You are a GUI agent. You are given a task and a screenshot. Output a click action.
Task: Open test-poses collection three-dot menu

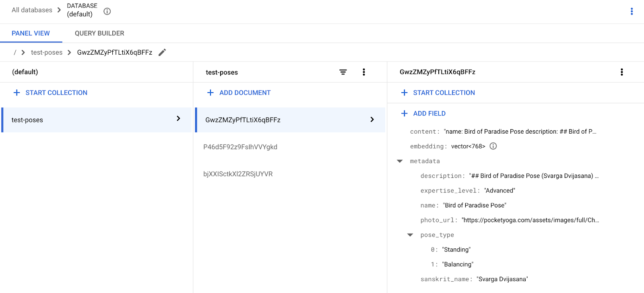click(x=364, y=72)
